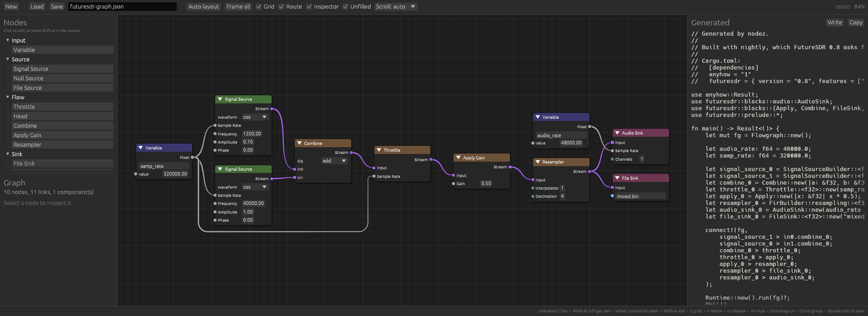Add a Resampler node from the palette
This screenshot has height=316, width=868.
pyautogui.click(x=62, y=144)
